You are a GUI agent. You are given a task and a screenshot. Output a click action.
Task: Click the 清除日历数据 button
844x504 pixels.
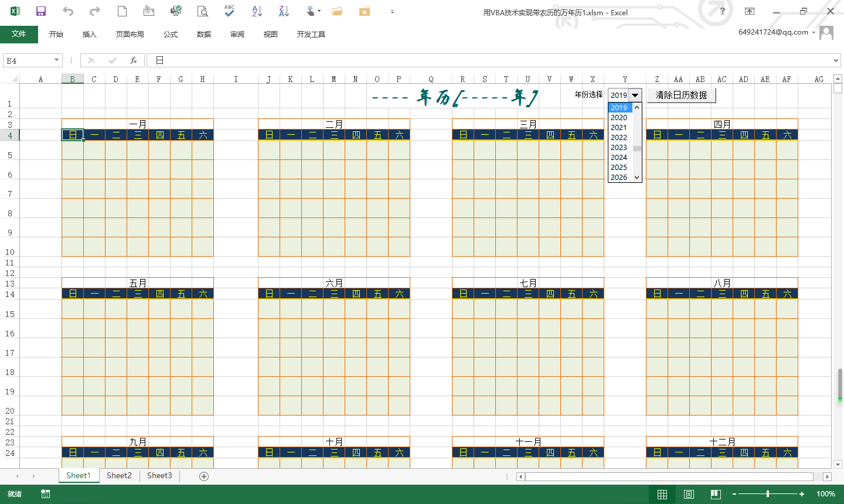click(x=681, y=96)
